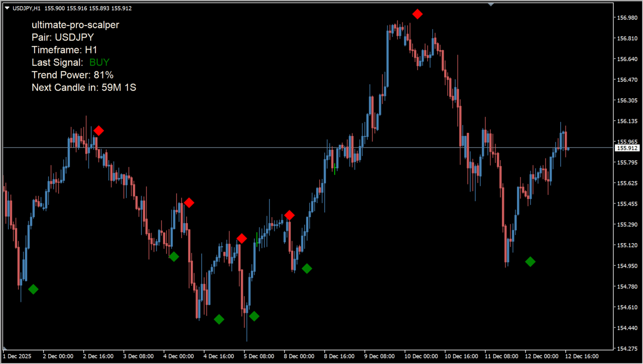Click the green BUY last signal text
The width and height of the screenshot is (643, 364).
pyautogui.click(x=99, y=63)
